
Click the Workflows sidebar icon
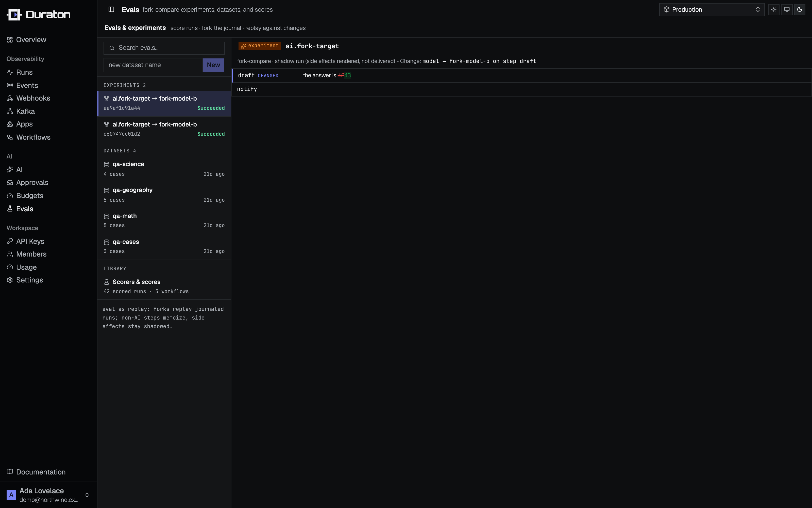10,137
